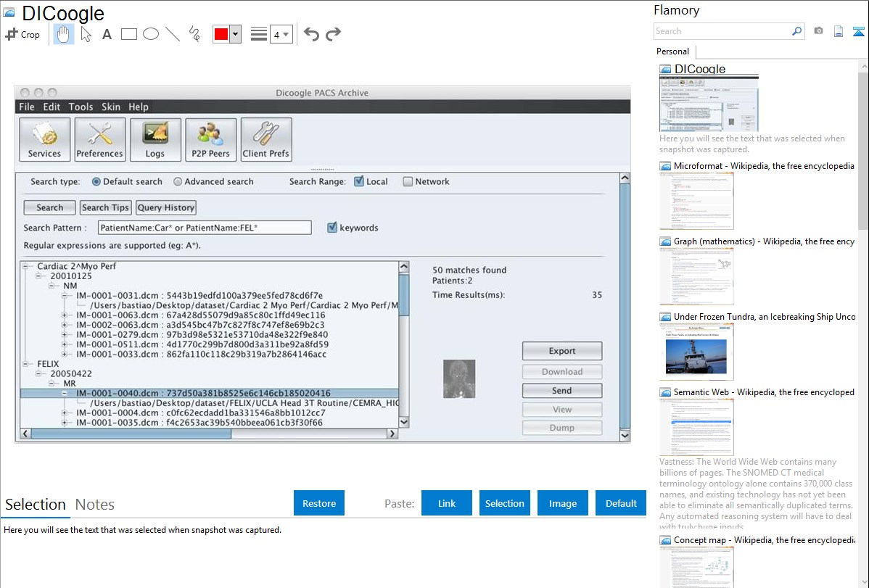Click the undo arrow

tap(311, 34)
